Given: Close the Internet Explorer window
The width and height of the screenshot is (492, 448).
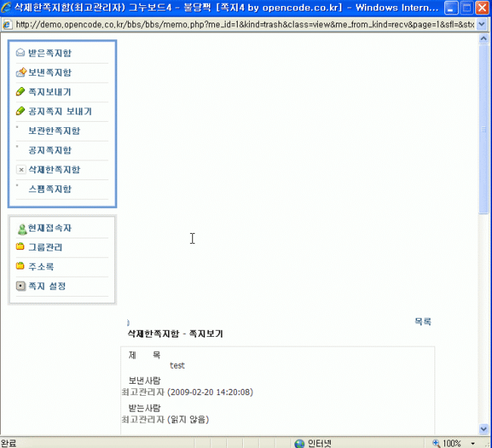Looking at the screenshot, I should 482,8.
